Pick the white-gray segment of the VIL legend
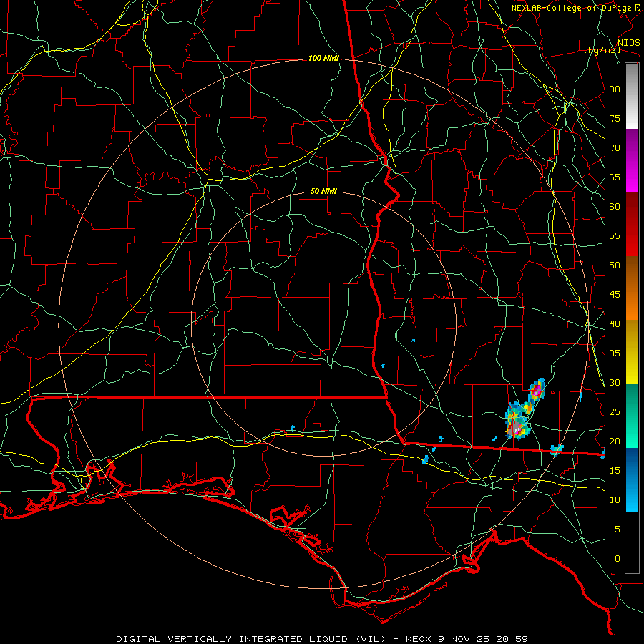Screen dimensions: 644x644 632,96
